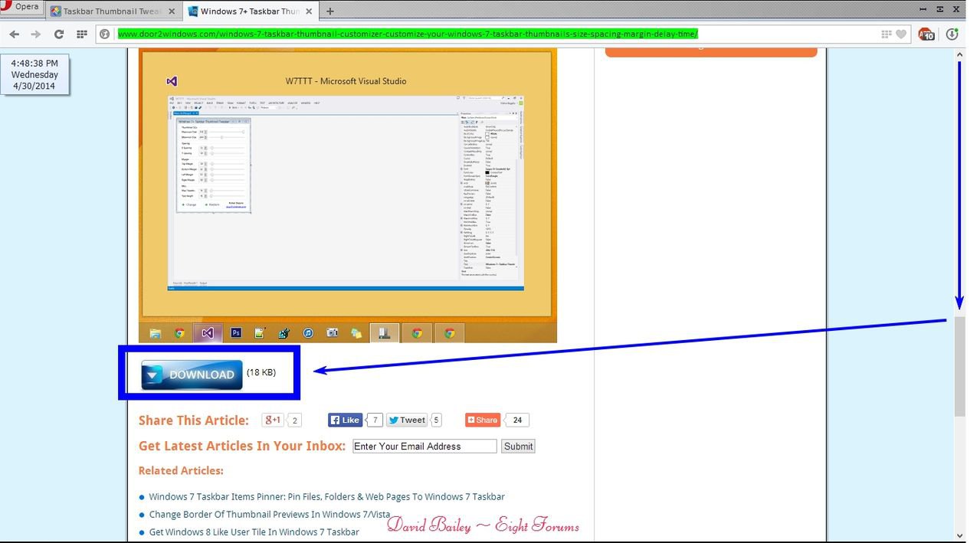This screenshot has height=543, width=980.
Task: Open Opera's downloads via the circular arrow icon
Action: 952,34
